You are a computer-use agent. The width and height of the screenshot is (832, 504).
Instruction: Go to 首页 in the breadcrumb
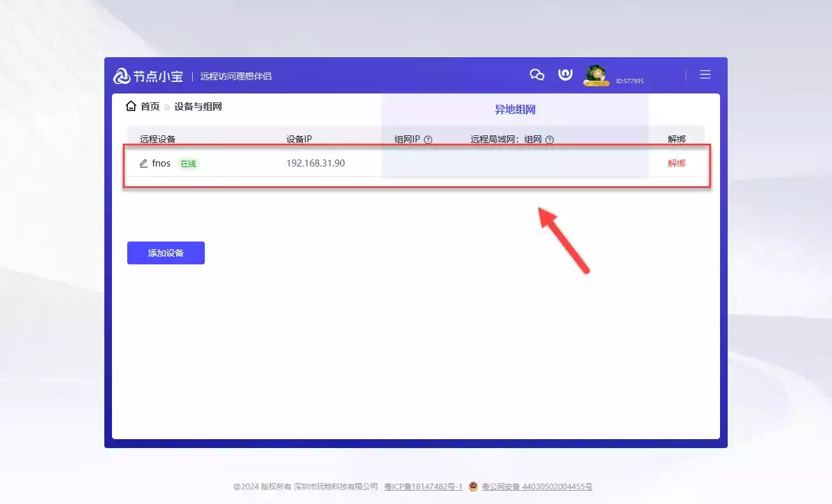coord(150,106)
